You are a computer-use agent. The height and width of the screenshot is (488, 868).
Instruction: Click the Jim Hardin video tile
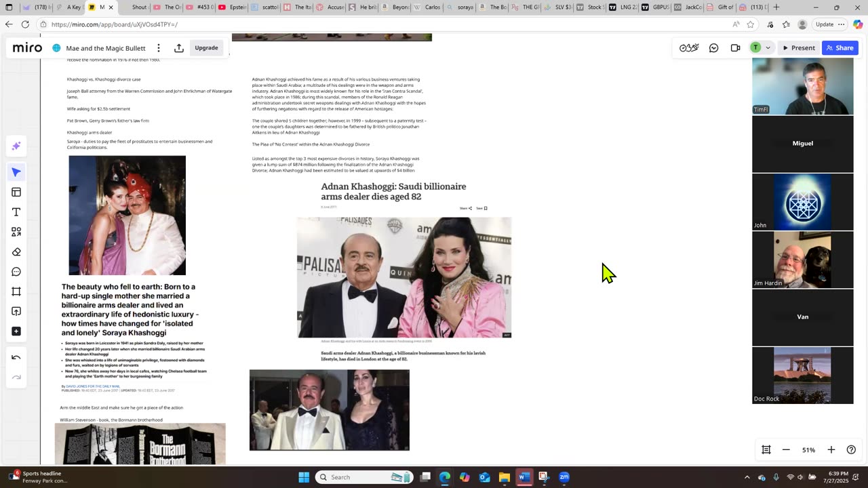[x=803, y=260]
